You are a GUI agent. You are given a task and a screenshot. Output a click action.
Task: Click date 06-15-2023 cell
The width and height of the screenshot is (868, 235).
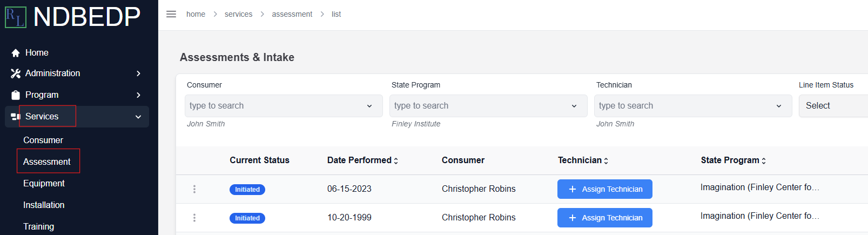pyautogui.click(x=349, y=189)
